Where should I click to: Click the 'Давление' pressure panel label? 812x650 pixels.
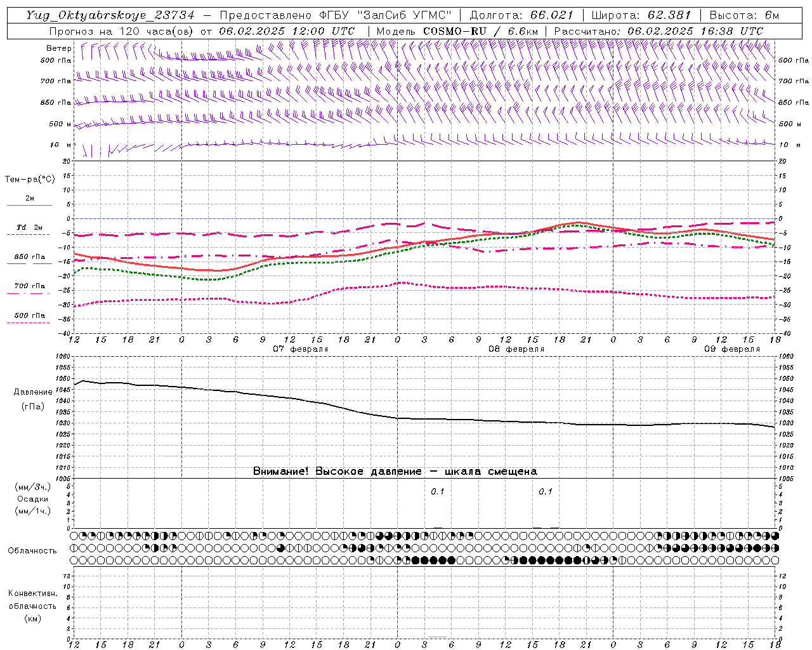tap(33, 392)
